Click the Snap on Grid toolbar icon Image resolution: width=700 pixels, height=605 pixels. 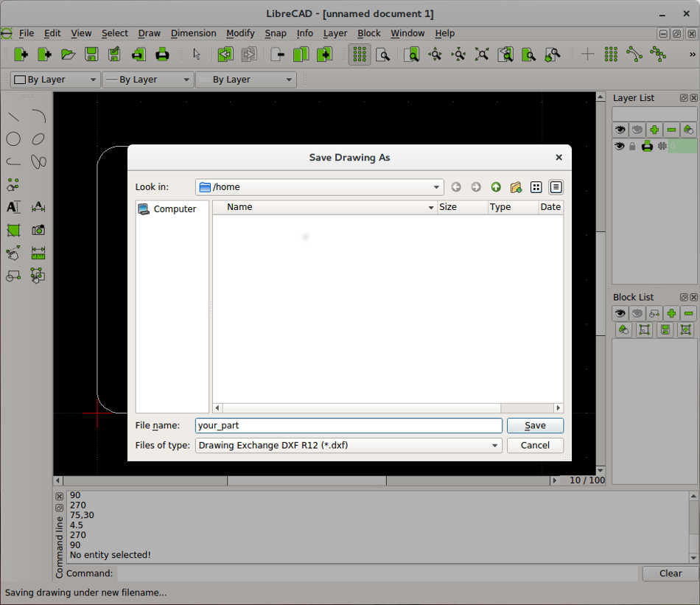point(611,55)
